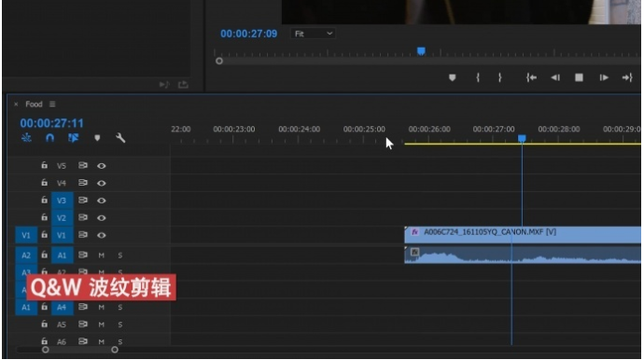
Task: Toggle lock on V4 track
Action: [x=45, y=182]
